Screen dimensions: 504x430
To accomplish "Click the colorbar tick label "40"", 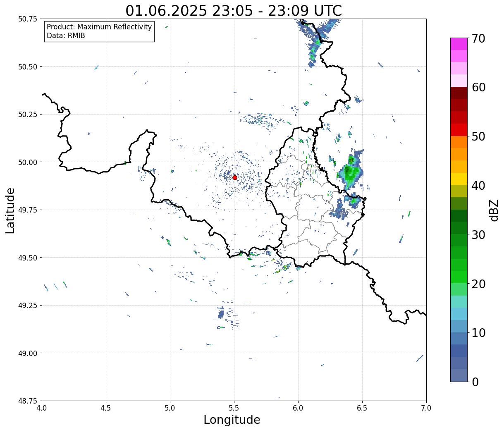I will [478, 186].
